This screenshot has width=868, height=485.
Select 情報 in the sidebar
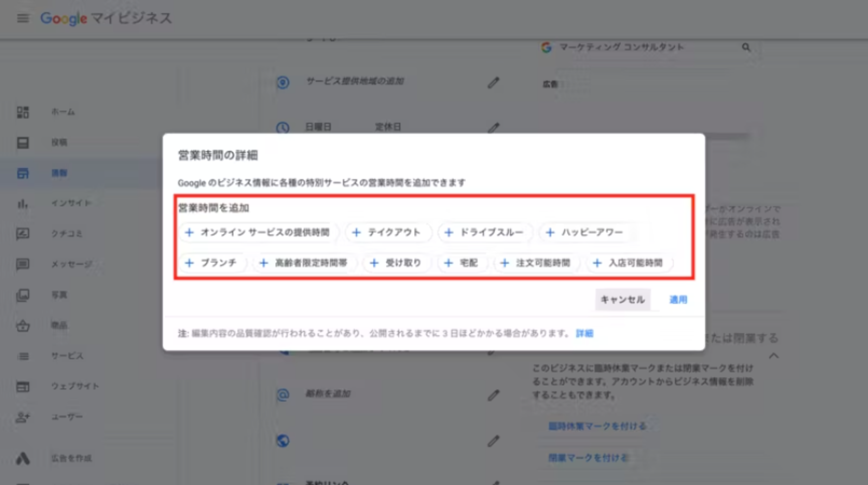tap(60, 173)
